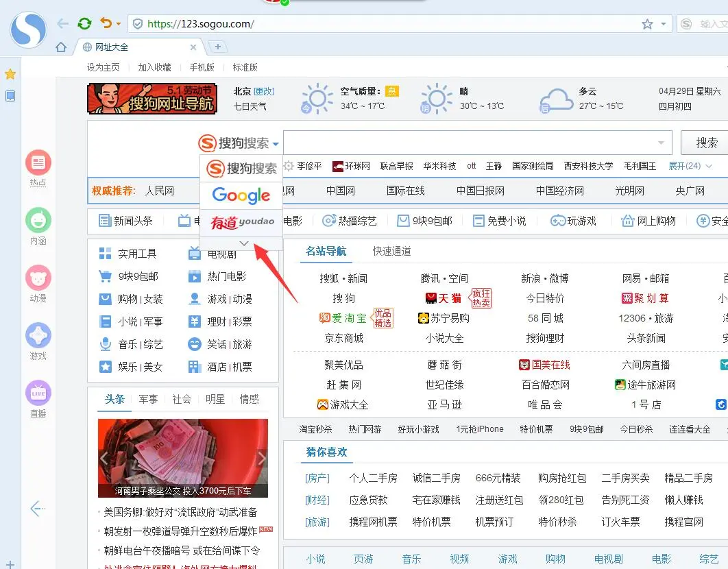Close the 网址大全 tab
The image size is (728, 569).
tap(193, 47)
